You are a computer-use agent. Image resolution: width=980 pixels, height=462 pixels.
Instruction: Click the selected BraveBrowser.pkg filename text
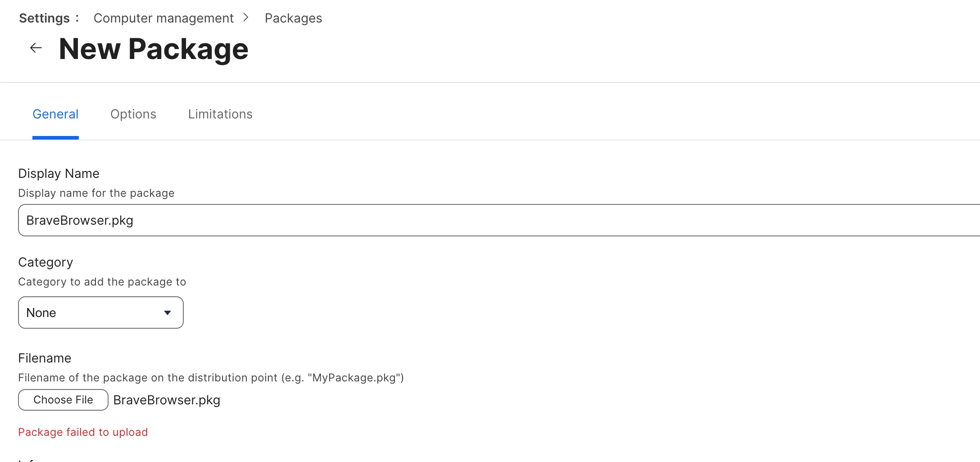[167, 400]
